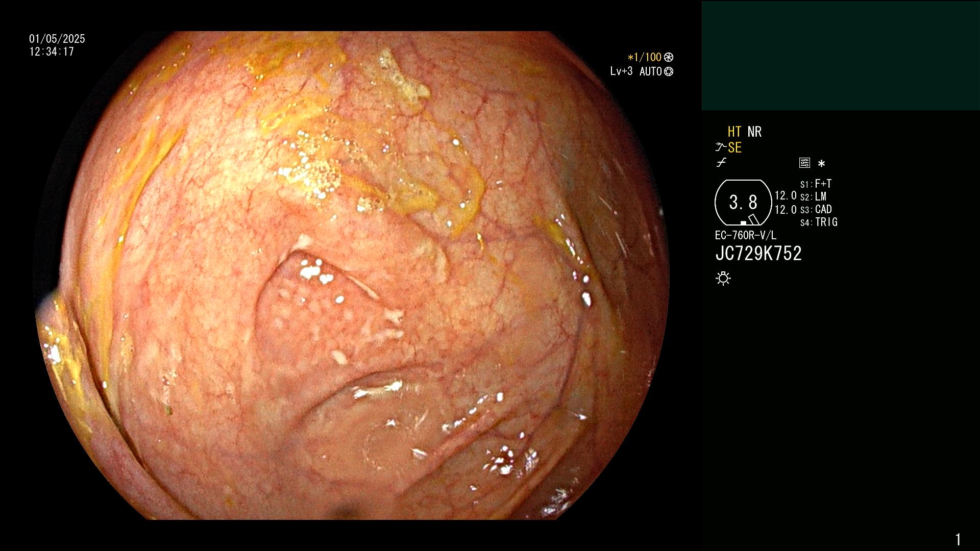Screen dimensions: 980x551
Task: Click the image count 1 at bottom right
Action: click(x=958, y=539)
